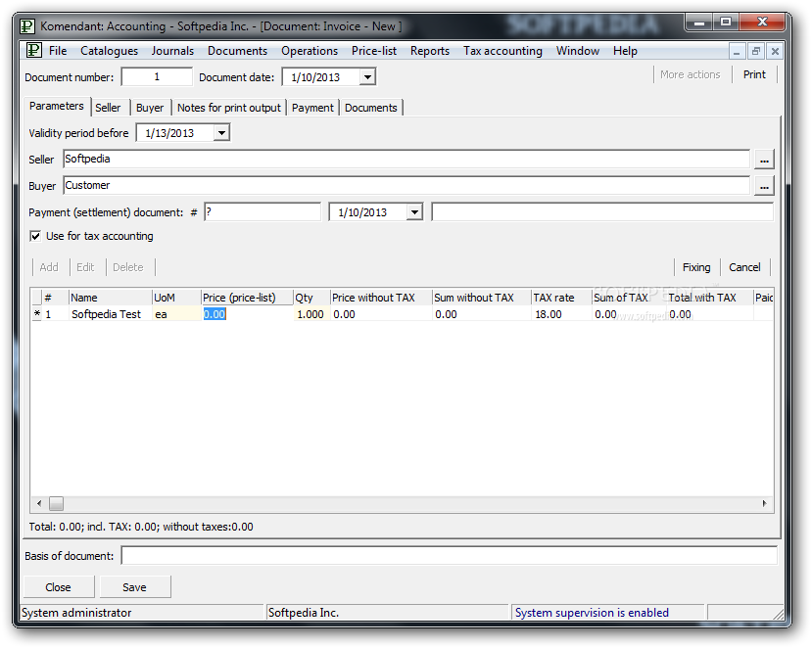Expand Payment document date dropdown
The height and width of the screenshot is (648, 812).
tap(414, 212)
